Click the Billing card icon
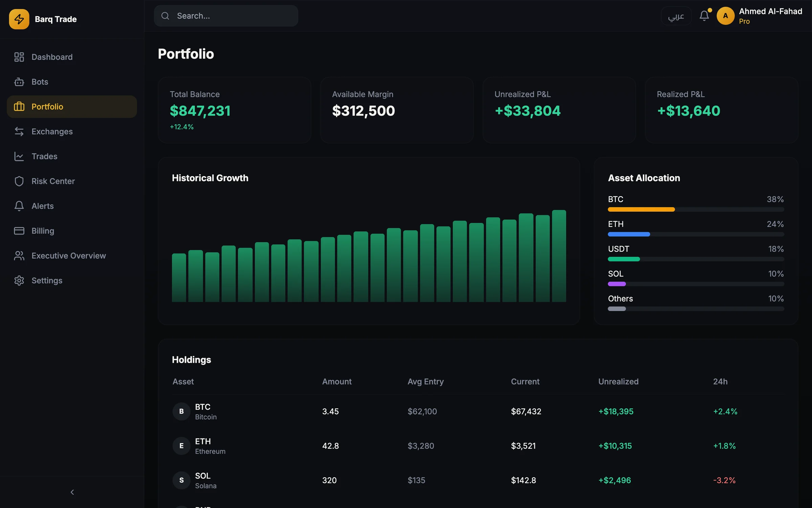Screen dimensions: 812x508 tap(19, 231)
